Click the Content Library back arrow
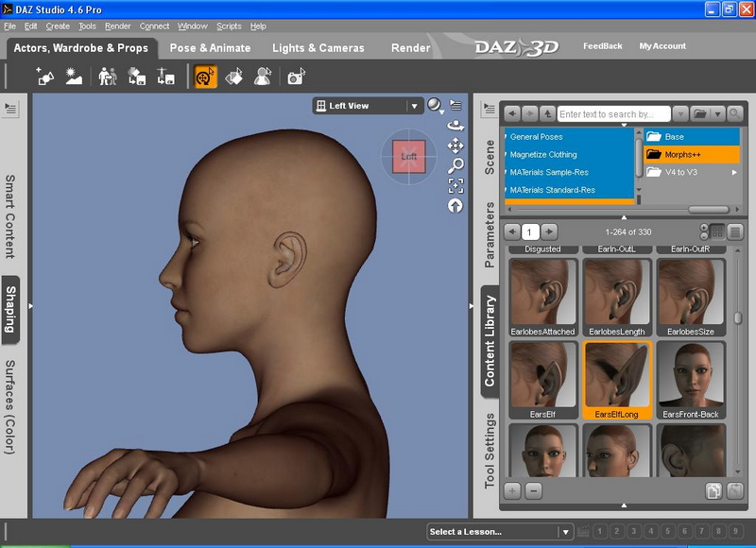 tap(512, 113)
